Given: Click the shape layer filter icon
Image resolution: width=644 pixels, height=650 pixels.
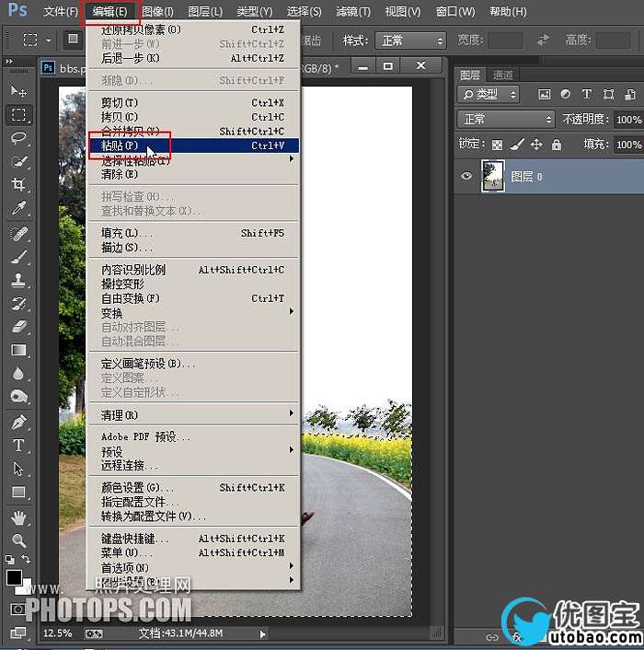Looking at the screenshot, I should (608, 95).
